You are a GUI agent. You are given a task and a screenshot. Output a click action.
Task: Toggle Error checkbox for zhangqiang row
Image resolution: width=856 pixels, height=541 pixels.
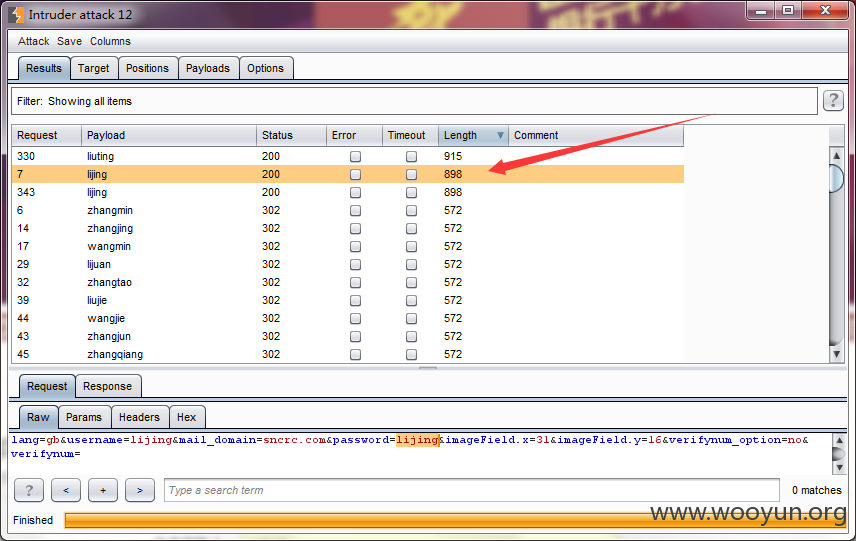point(355,355)
